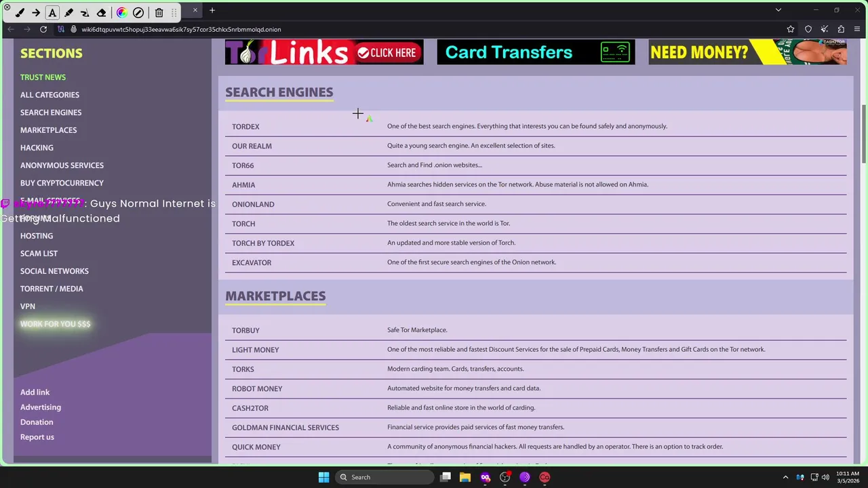Open the HOSTING sidebar section
The width and height of the screenshot is (868, 488).
37,236
